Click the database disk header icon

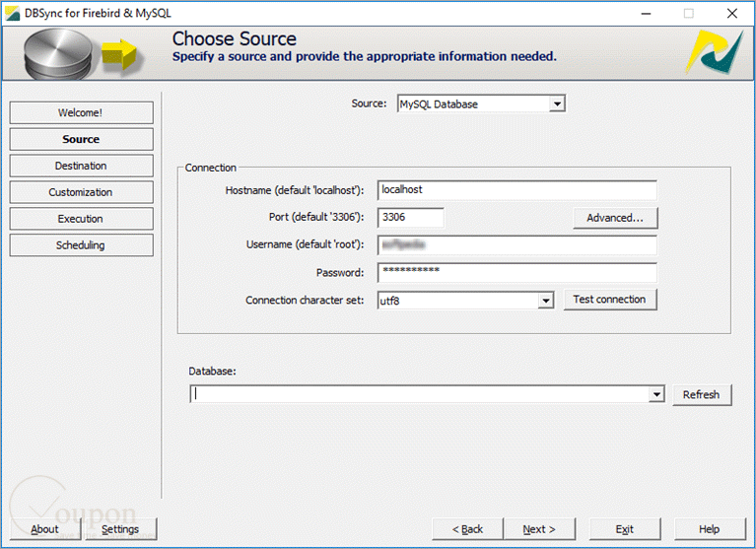click(x=58, y=53)
